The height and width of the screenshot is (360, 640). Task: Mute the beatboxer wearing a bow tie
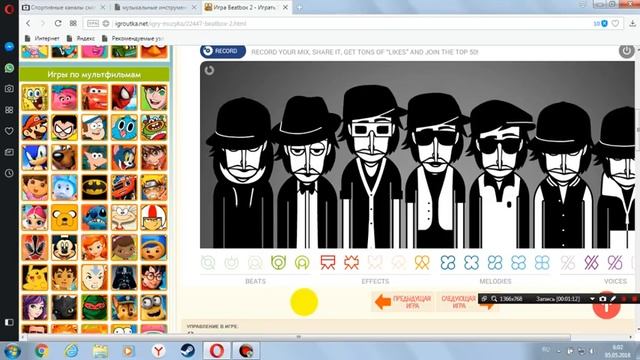[307, 173]
